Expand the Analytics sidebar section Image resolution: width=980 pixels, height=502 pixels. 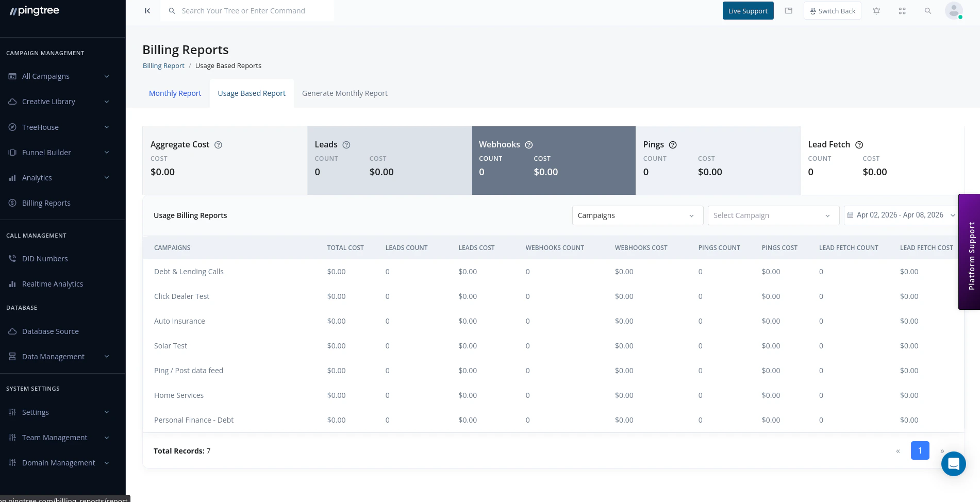point(37,177)
